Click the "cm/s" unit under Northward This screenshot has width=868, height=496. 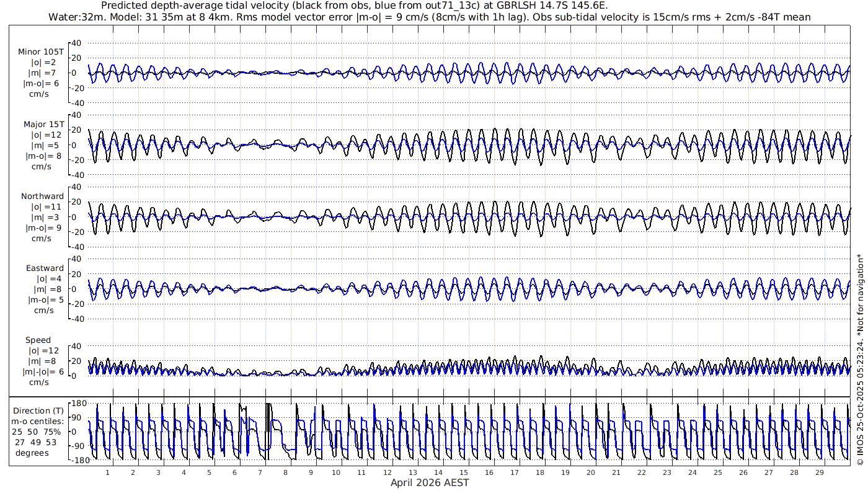coord(42,239)
